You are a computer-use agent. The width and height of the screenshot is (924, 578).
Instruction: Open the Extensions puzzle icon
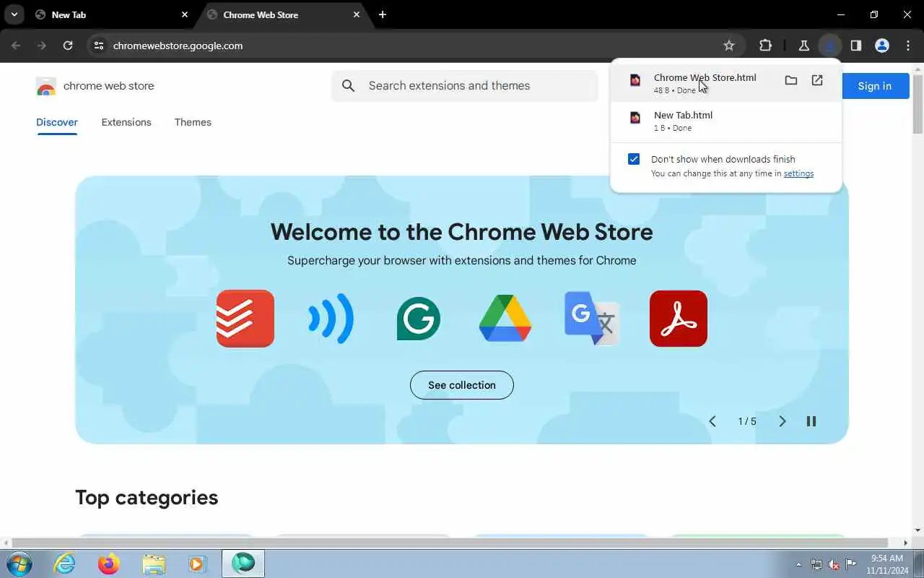[766, 46]
